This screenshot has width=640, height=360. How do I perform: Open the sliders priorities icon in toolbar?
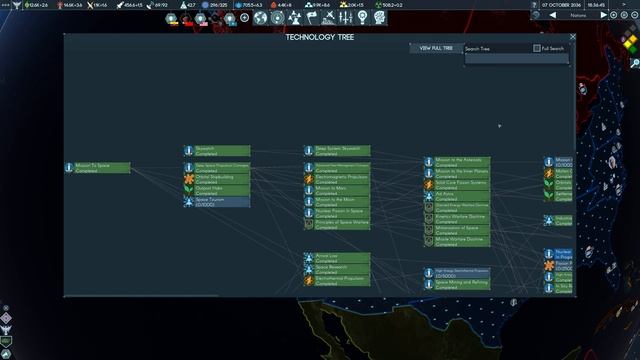click(x=345, y=18)
